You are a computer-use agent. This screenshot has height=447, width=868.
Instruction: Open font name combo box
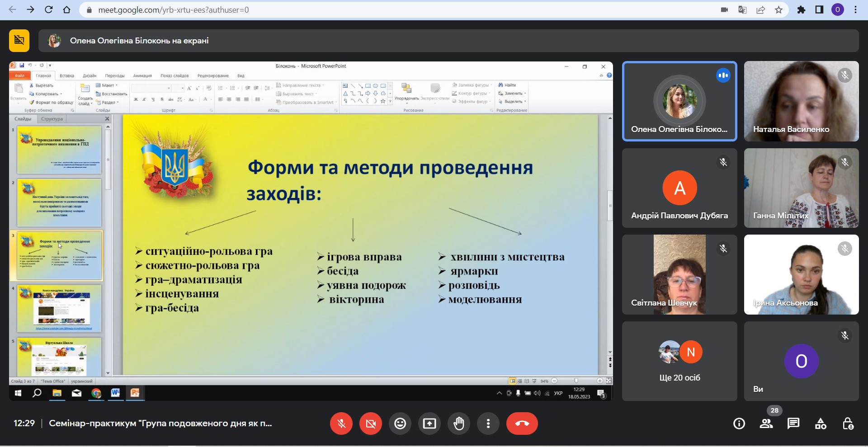[x=151, y=88]
